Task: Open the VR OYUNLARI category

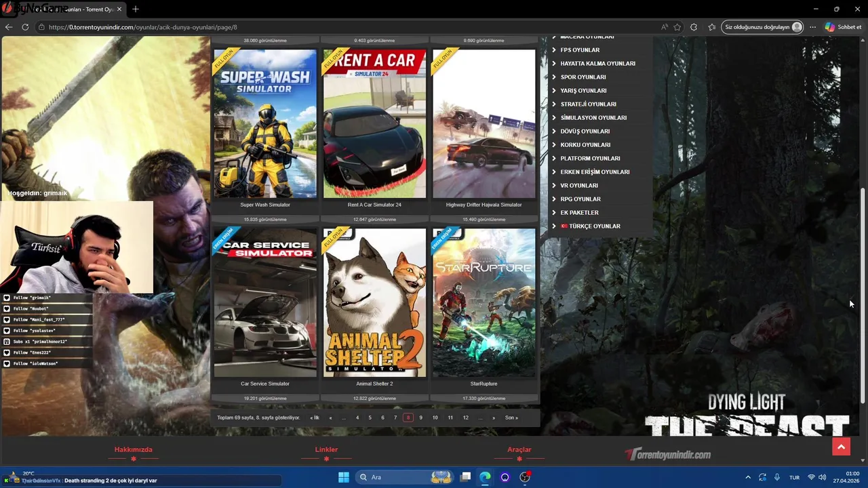Action: (x=579, y=186)
